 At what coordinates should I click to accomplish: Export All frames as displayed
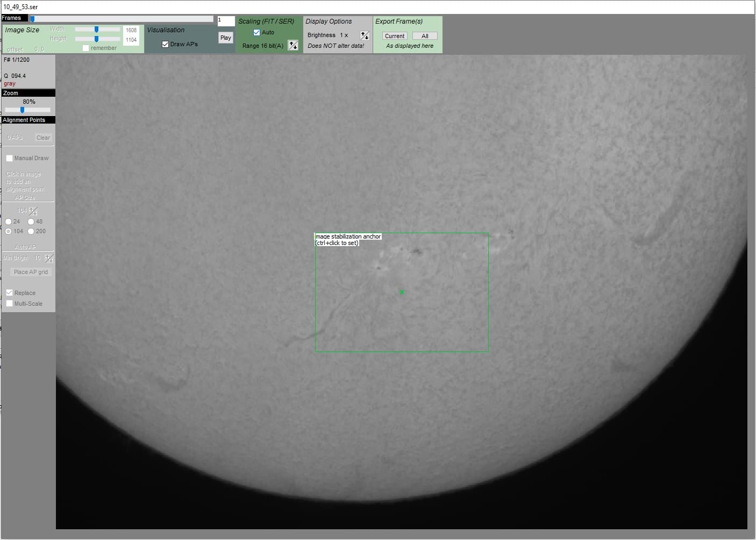(425, 35)
